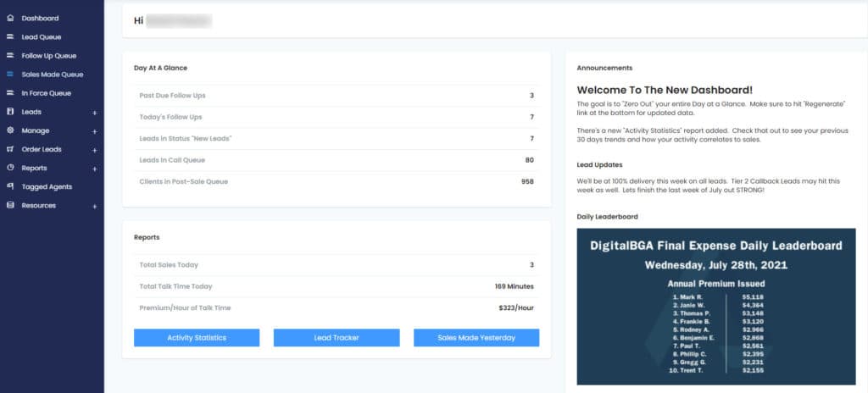The width and height of the screenshot is (868, 393).
Task: Click the Sales Made Queue icon
Action: pyautogui.click(x=10, y=75)
